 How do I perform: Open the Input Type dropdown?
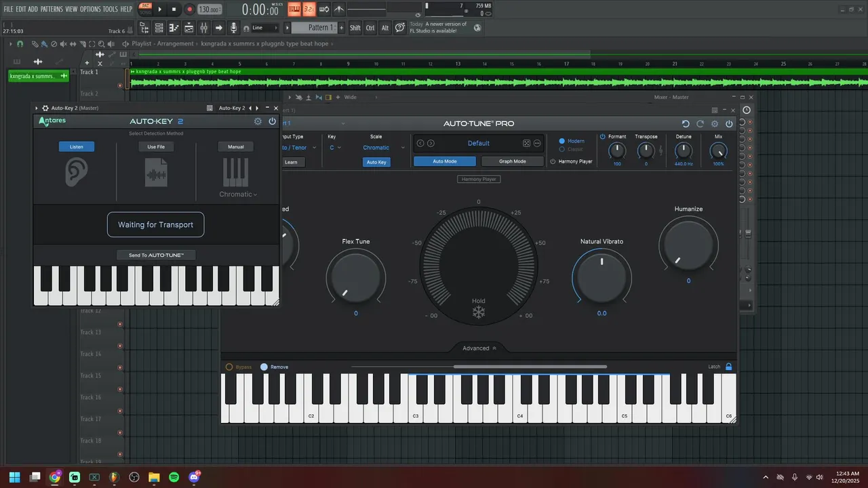[298, 147]
